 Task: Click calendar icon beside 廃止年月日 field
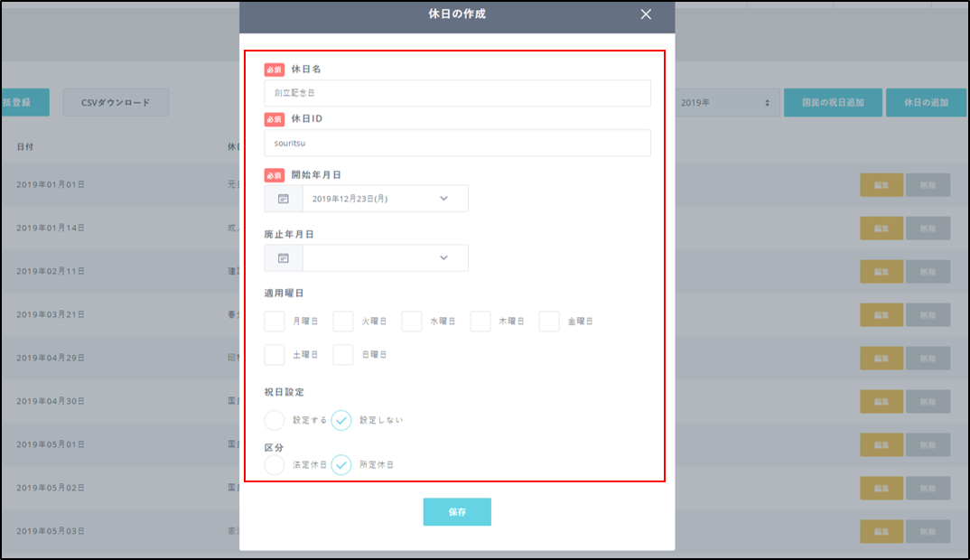(x=284, y=258)
